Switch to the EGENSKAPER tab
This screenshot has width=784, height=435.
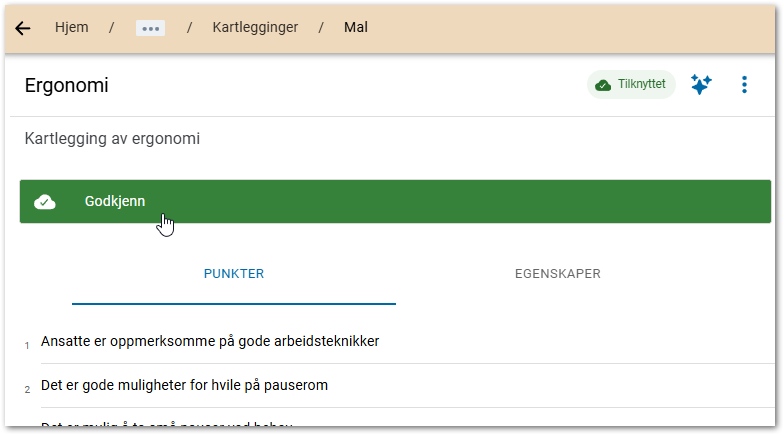tap(557, 274)
